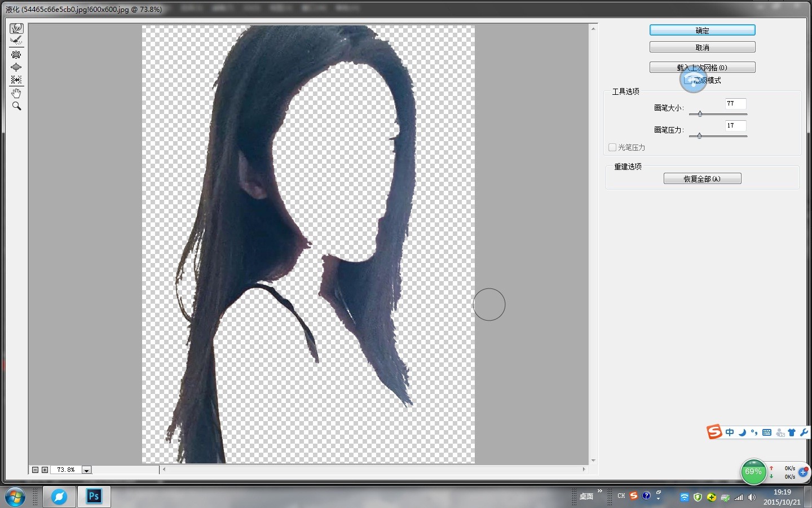Enable the 高级模式 advanced mode checkbox
This screenshot has width=812, height=508.
point(687,80)
